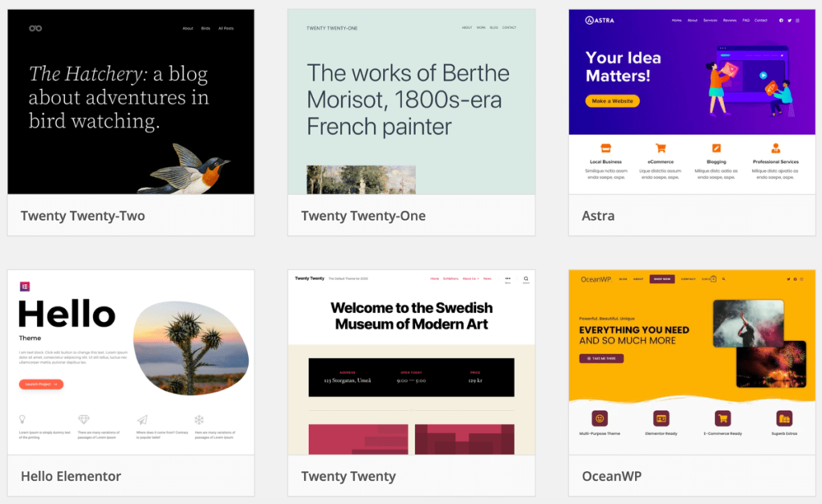The image size is (822, 504).
Task: Click the Shop Now button in OceanWP
Action: [662, 279]
